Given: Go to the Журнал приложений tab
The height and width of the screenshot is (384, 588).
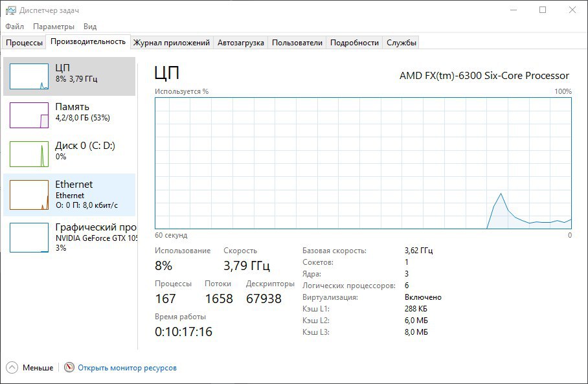Looking at the screenshot, I should point(172,43).
